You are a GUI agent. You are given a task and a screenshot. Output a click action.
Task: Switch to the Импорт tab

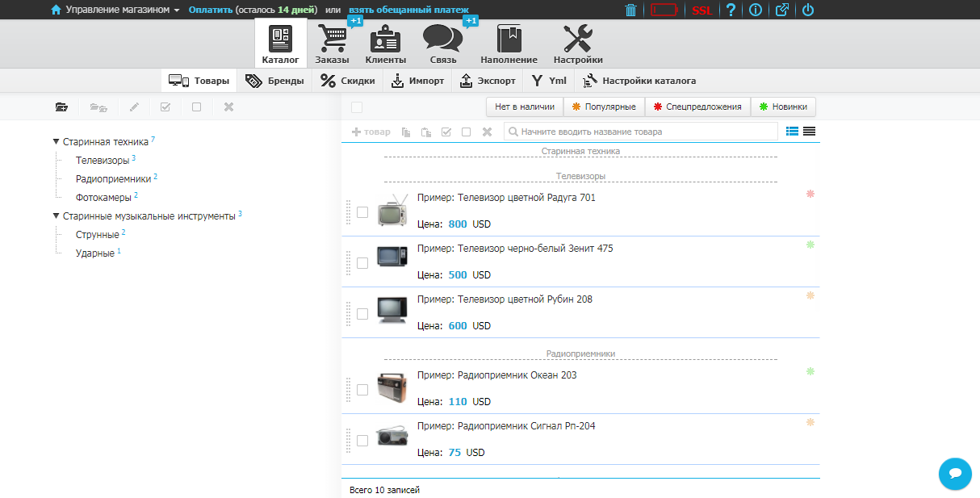point(417,81)
